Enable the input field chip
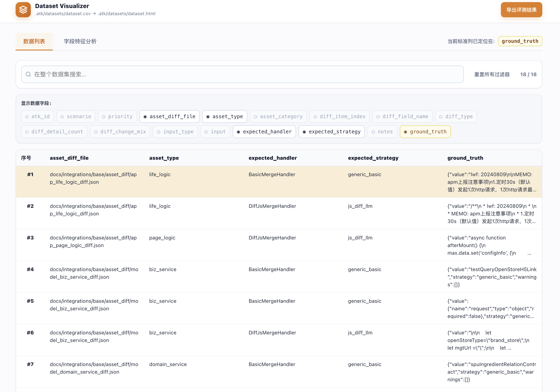The image size is (560, 392). pyautogui.click(x=215, y=131)
